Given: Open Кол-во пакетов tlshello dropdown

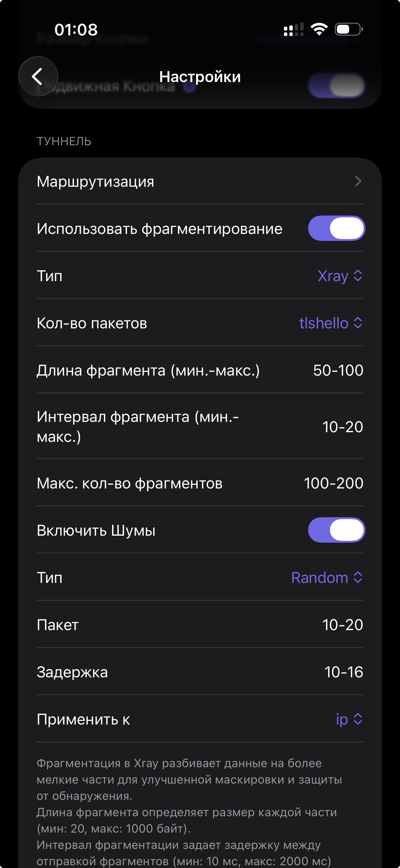Looking at the screenshot, I should click(x=324, y=323).
